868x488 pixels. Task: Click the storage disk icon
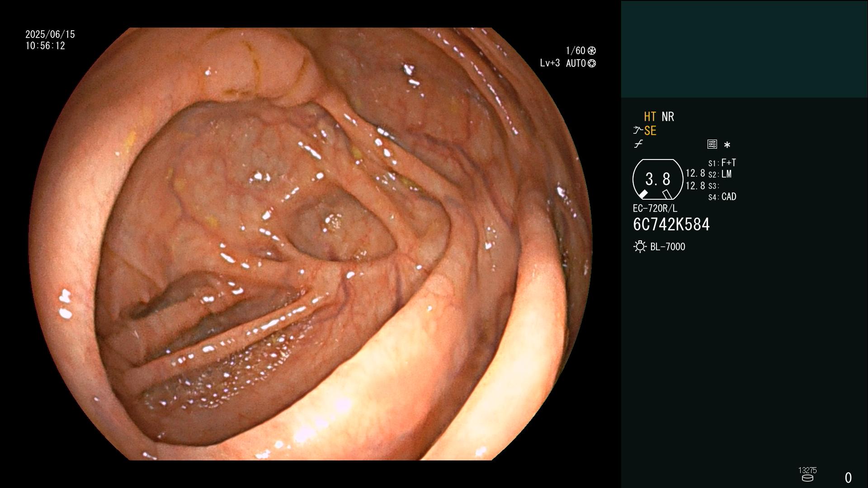pyautogui.click(x=807, y=478)
